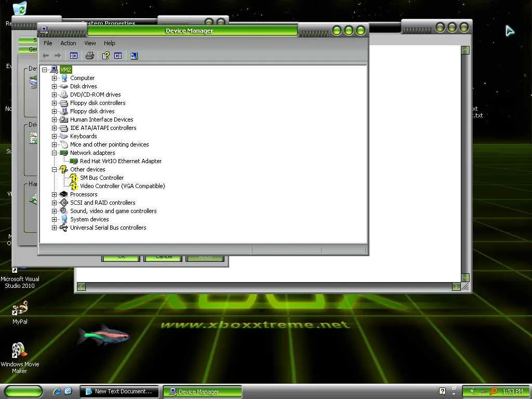Click the Network adapters category icon

[63, 153]
